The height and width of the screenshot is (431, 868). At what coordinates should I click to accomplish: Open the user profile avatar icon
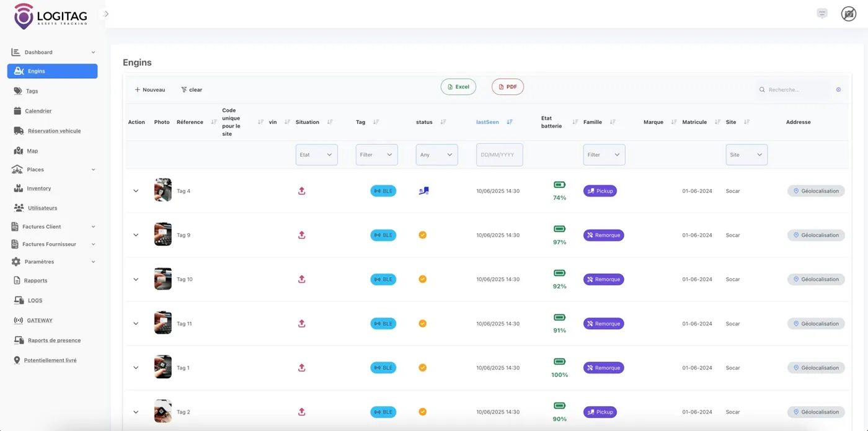coord(848,14)
